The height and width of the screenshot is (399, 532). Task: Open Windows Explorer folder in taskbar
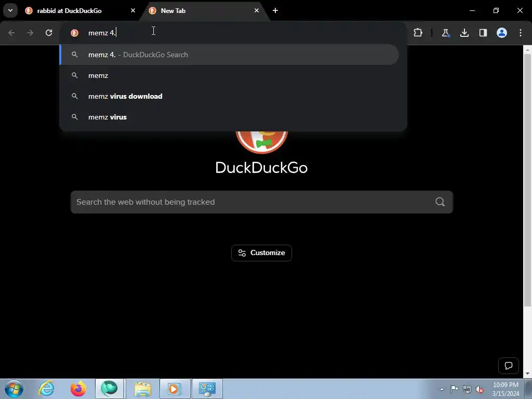[x=143, y=389]
